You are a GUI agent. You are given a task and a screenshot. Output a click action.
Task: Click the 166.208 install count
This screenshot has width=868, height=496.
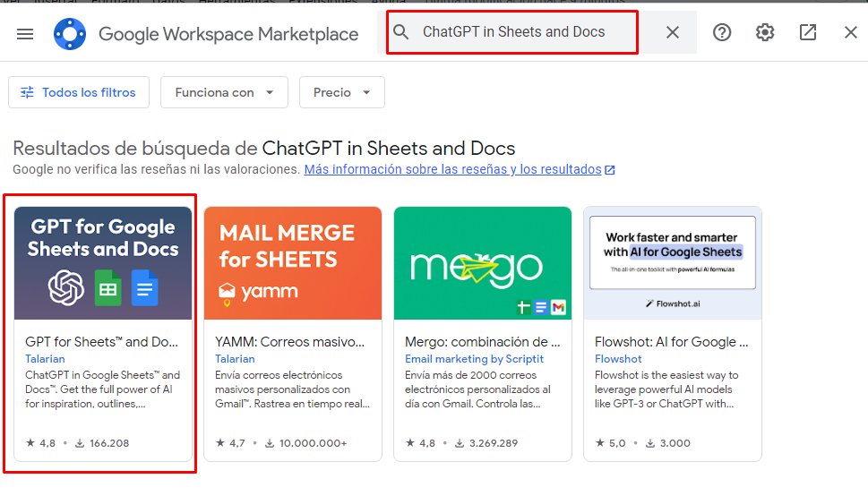pos(102,443)
